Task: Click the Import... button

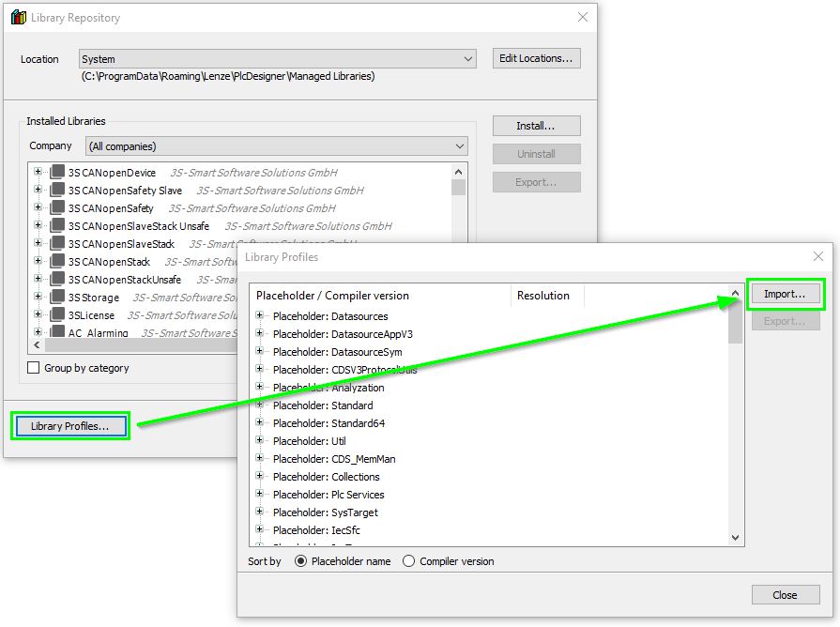Action: click(785, 294)
